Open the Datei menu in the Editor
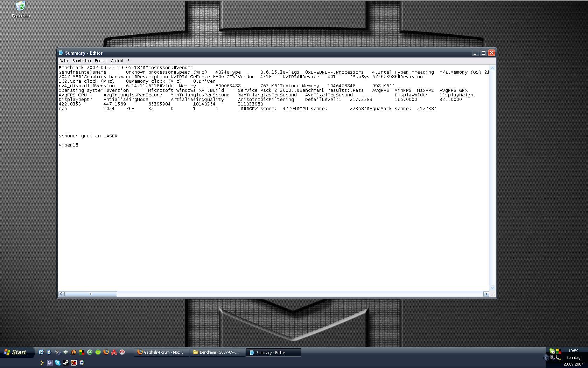This screenshot has height=368, width=588. pyautogui.click(x=64, y=61)
